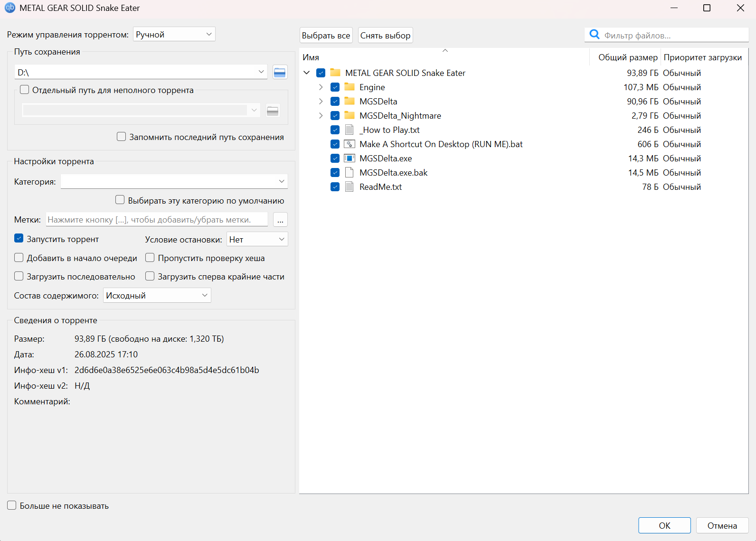Uncheck the root METAL GEAR SOLID Snake Eater checkbox
Image resolution: width=756 pixels, height=541 pixels.
click(321, 73)
